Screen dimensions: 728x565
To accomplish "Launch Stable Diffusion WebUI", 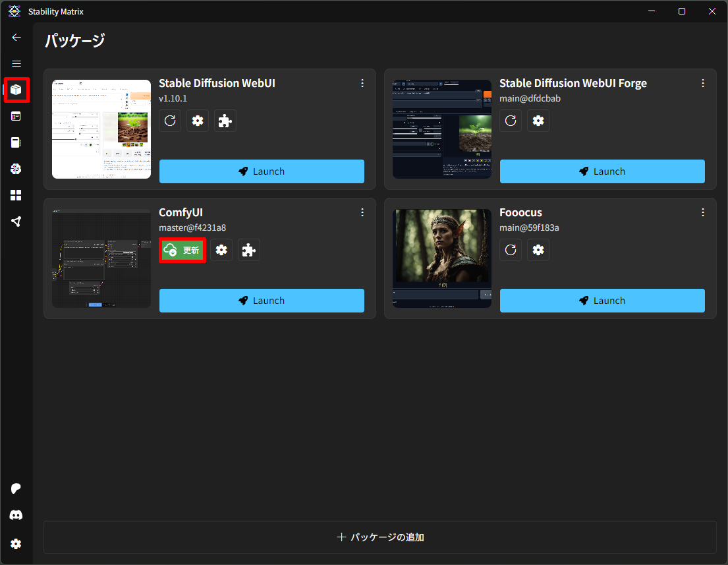I will point(262,171).
